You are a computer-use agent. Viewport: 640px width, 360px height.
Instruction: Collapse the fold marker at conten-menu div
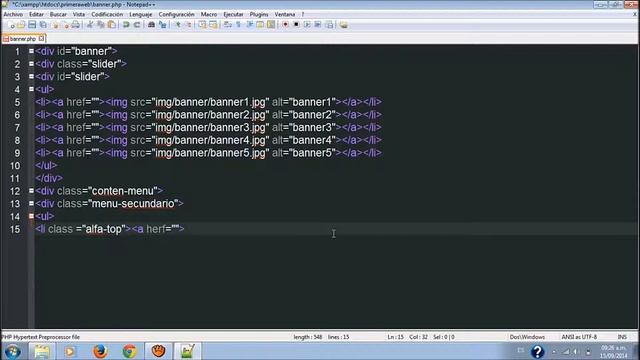click(31, 191)
